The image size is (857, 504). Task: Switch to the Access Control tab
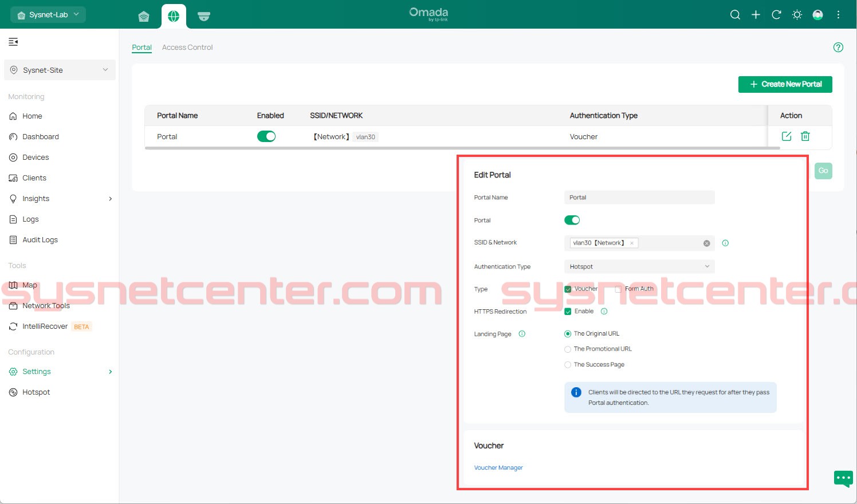[187, 48]
